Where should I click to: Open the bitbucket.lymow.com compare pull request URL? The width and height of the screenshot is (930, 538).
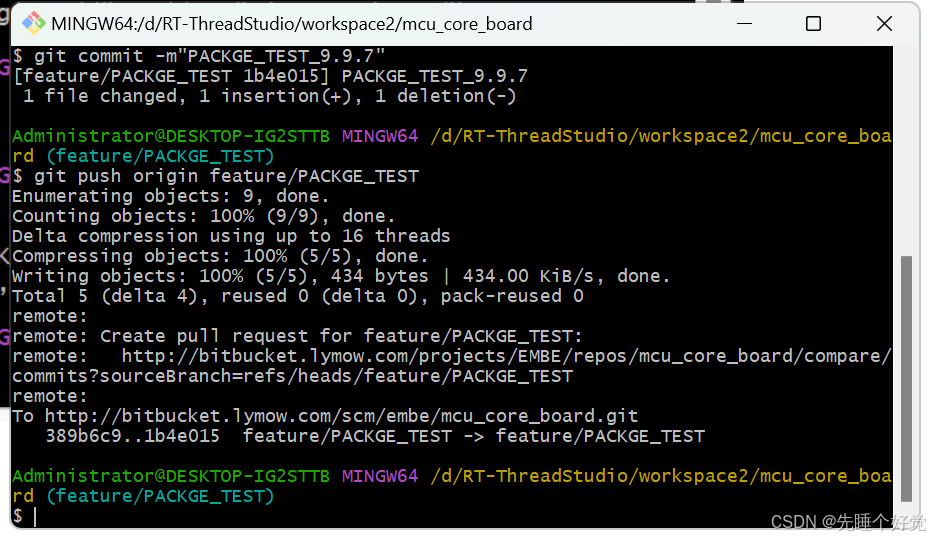coord(507,356)
